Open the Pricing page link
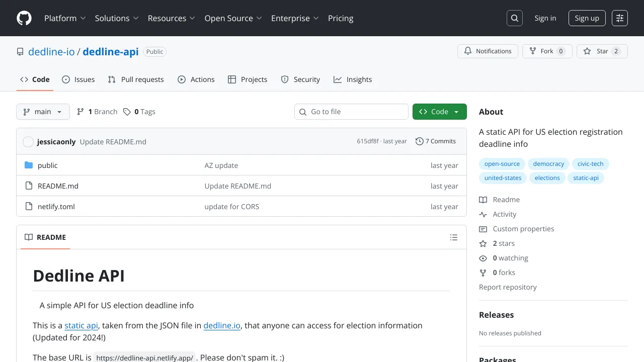Image resolution: width=644 pixels, height=362 pixels. point(341,18)
